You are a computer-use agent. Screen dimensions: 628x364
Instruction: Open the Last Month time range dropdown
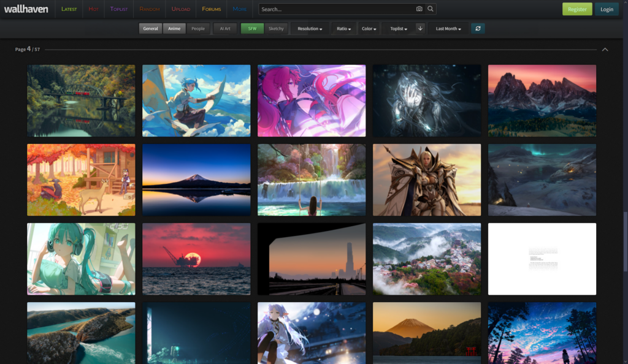tap(448, 28)
